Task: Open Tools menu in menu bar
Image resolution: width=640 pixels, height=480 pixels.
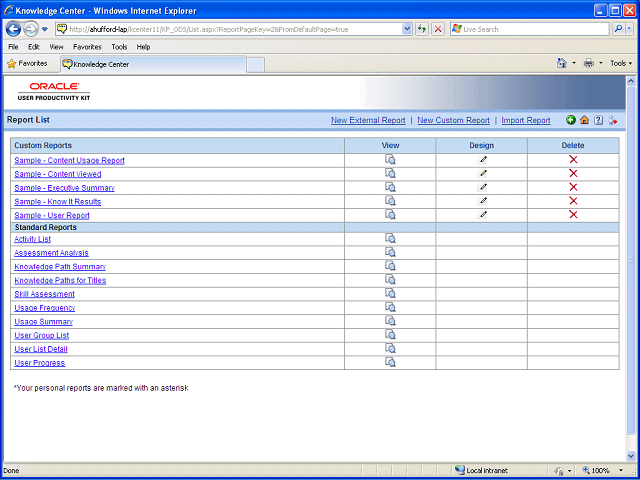Action: [119, 47]
